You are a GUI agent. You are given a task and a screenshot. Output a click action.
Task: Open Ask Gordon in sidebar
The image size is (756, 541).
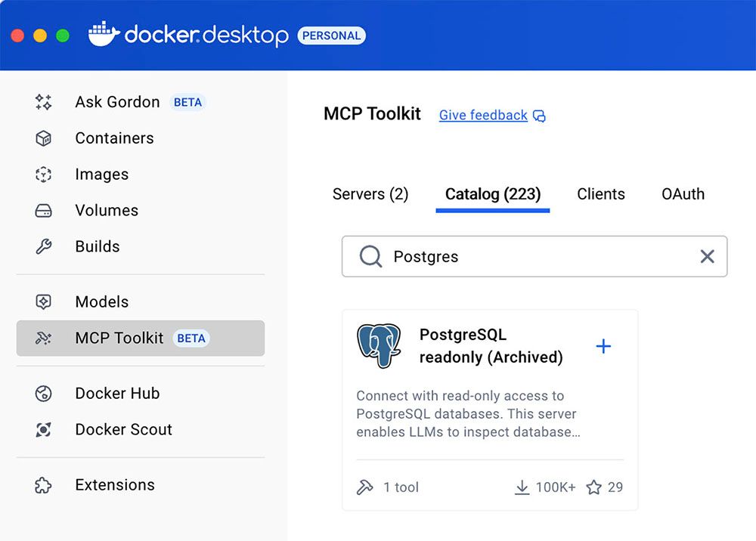(141, 102)
